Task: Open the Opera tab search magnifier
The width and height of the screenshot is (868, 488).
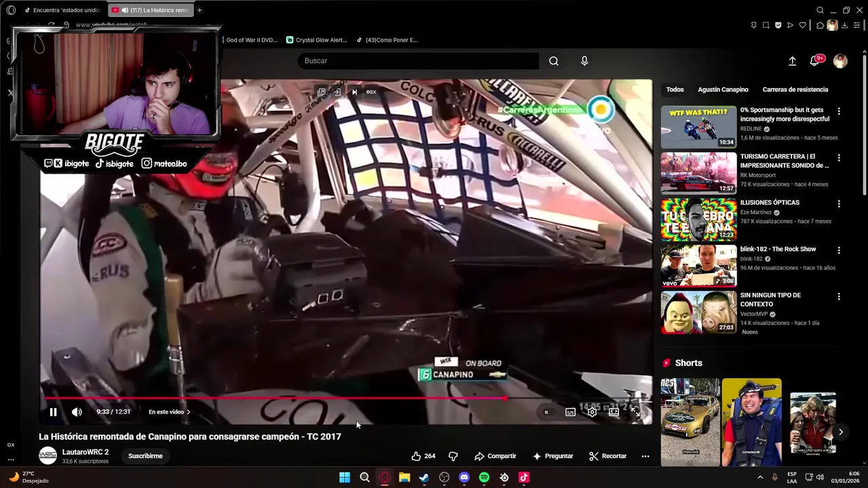Action: coord(820,10)
